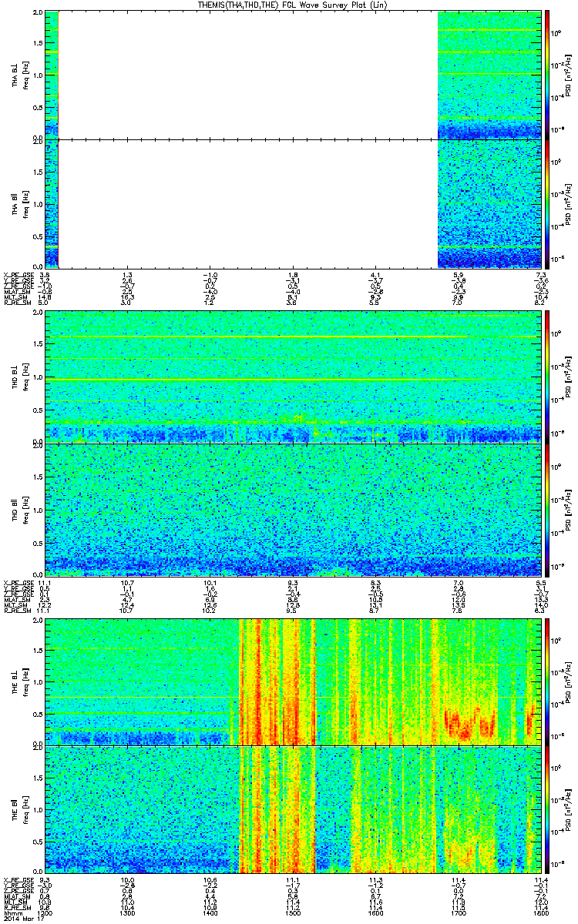Click the PSD color bar beside THD Bll
Screen dimensions: 578x924
(x=549, y=510)
